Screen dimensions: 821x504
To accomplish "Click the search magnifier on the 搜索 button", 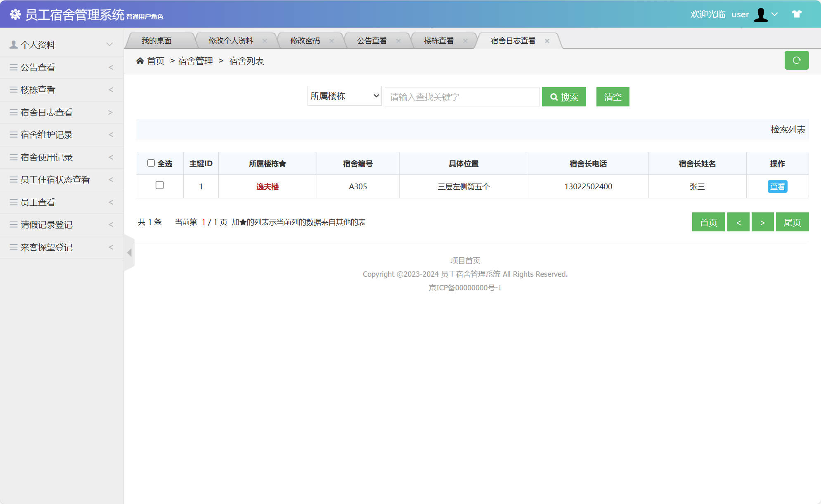I will (x=554, y=97).
